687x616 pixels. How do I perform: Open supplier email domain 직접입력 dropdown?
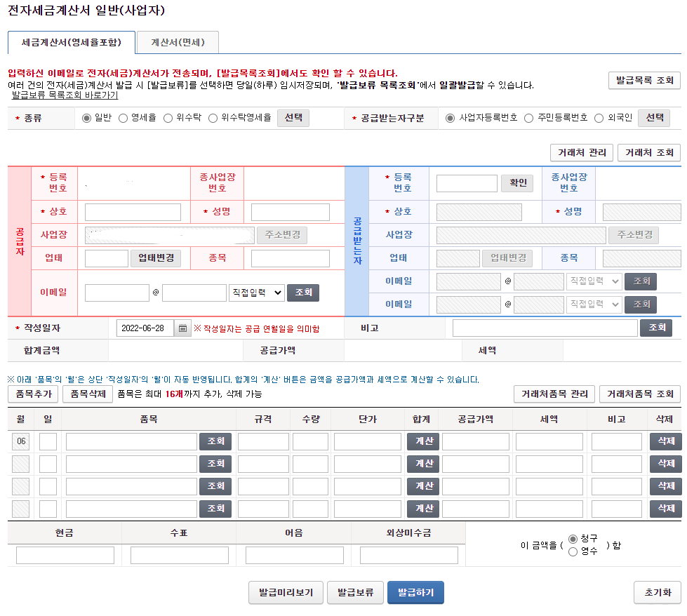[x=257, y=293]
